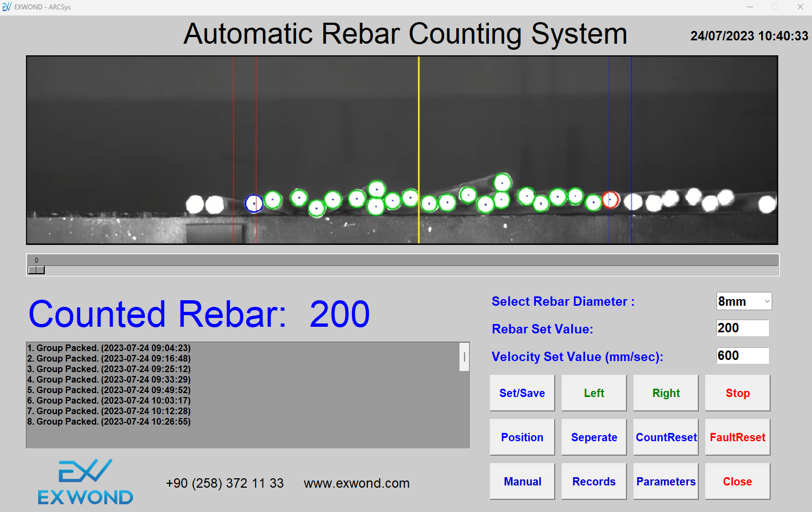
Task: Focus the Rebar Set Value field
Action: [742, 328]
